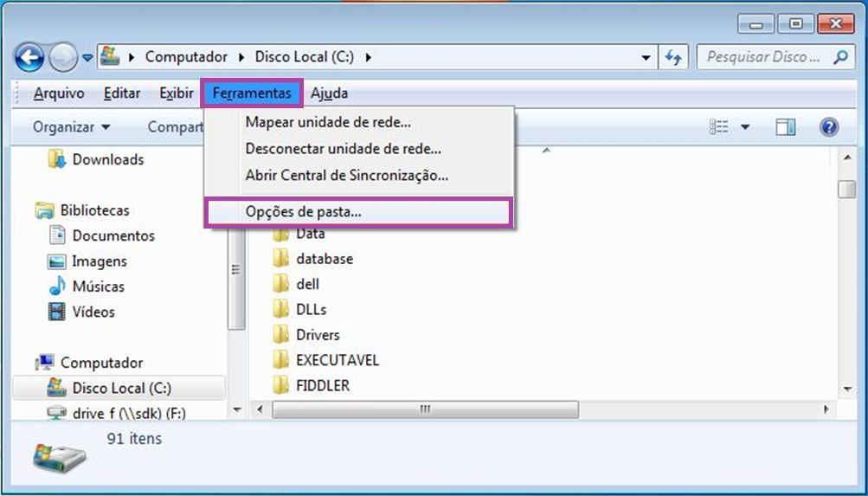Choose Opções de pasta menu entry
Image resolution: width=868 pixels, height=496 pixels.
(358, 212)
